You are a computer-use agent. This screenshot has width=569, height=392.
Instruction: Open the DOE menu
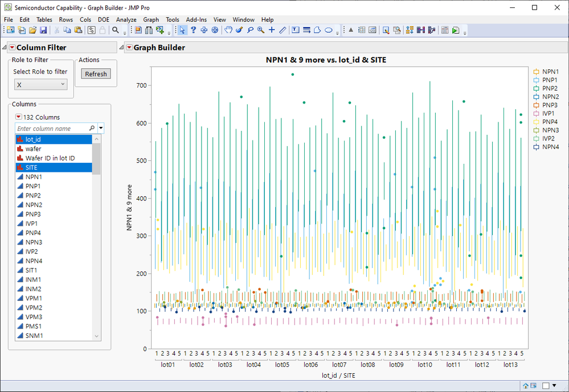[103, 19]
